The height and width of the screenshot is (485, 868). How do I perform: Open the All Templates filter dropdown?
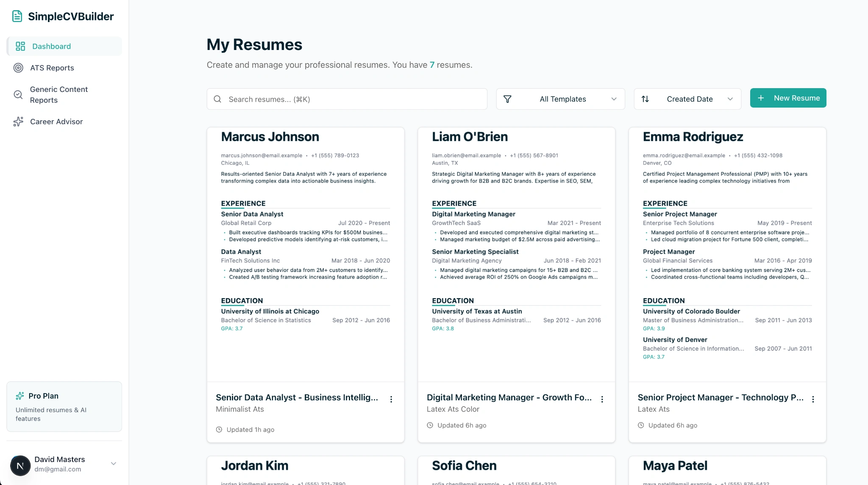pyautogui.click(x=560, y=99)
